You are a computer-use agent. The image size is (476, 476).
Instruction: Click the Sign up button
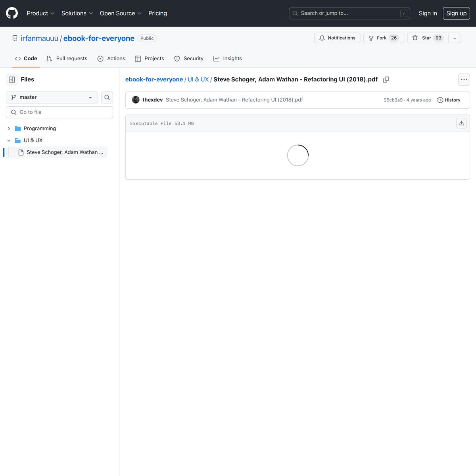456,13
